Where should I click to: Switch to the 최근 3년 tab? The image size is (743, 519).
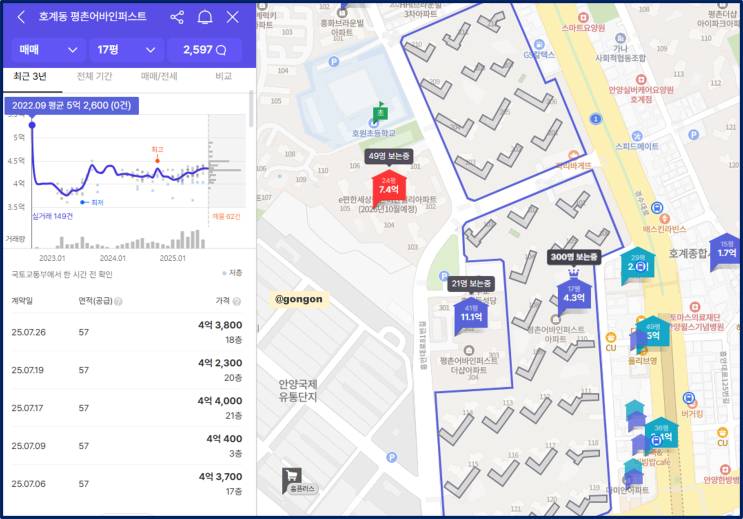coord(30,76)
